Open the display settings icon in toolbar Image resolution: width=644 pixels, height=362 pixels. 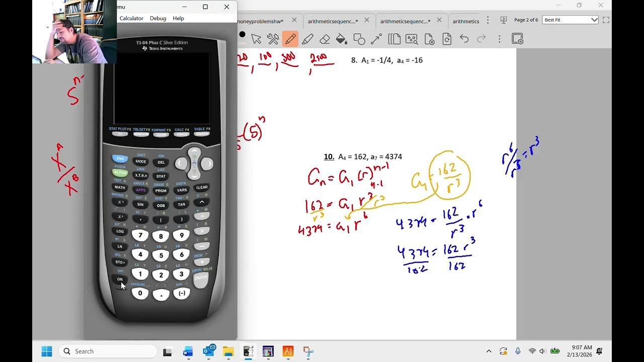517,39
